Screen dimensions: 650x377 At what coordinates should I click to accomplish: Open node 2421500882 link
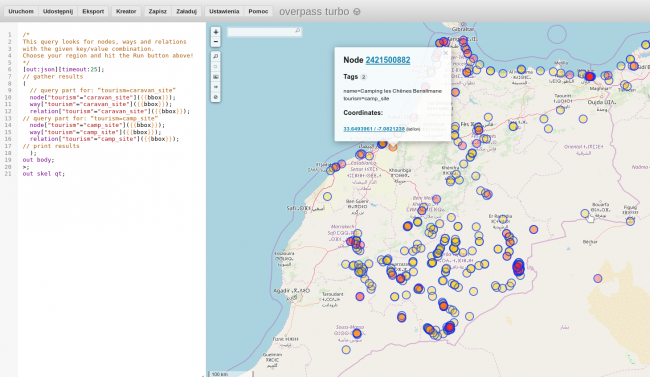pos(388,60)
